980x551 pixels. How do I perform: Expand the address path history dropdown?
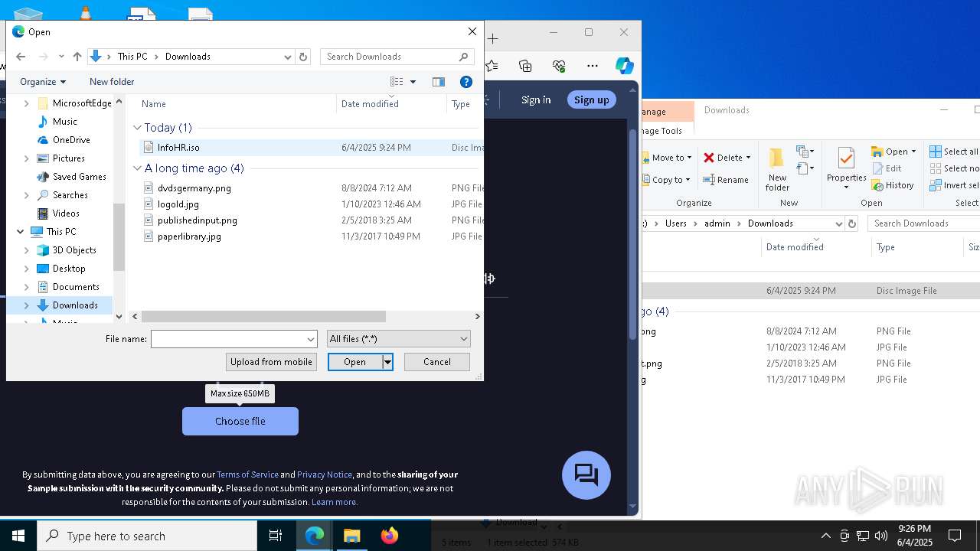pos(288,57)
